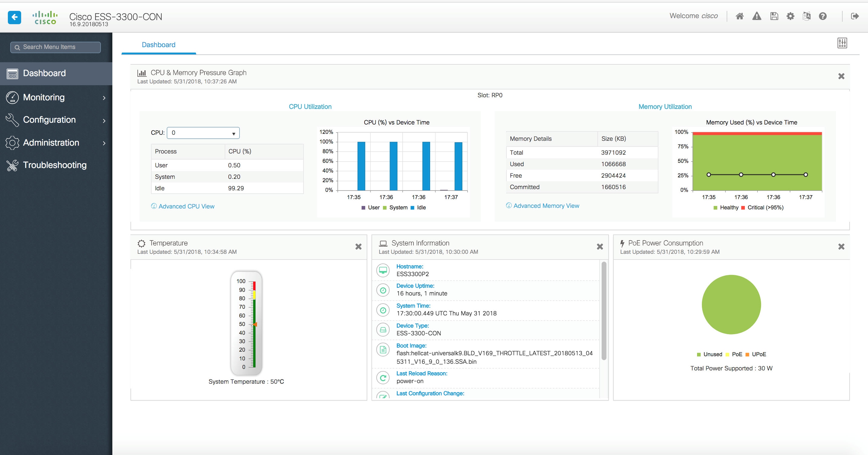This screenshot has height=455, width=868.
Task: Click the PoE lightning bolt icon
Action: [x=622, y=243]
